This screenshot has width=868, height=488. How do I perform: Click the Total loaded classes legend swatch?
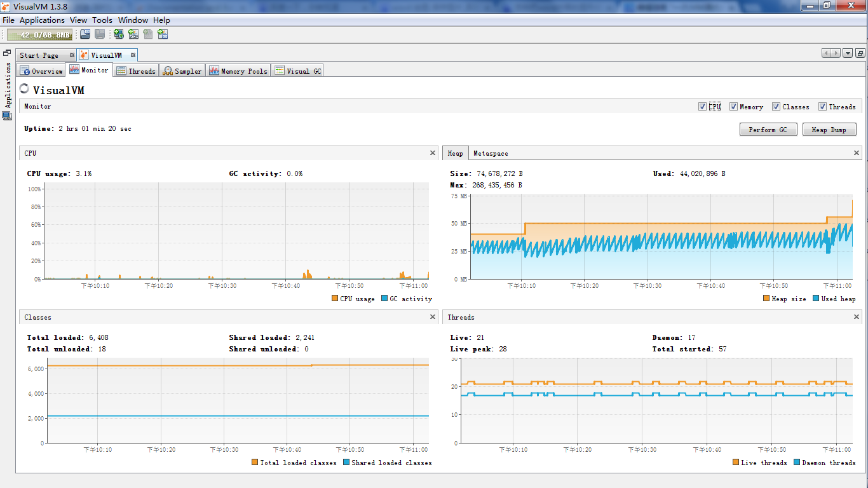point(255,463)
